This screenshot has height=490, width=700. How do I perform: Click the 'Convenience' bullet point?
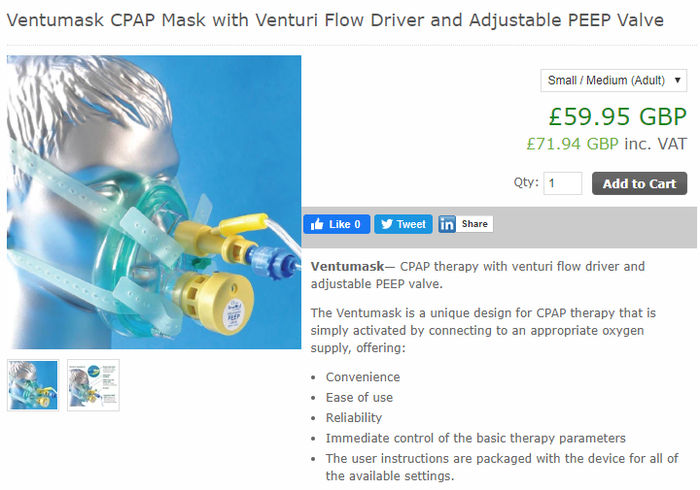pyautogui.click(x=362, y=377)
